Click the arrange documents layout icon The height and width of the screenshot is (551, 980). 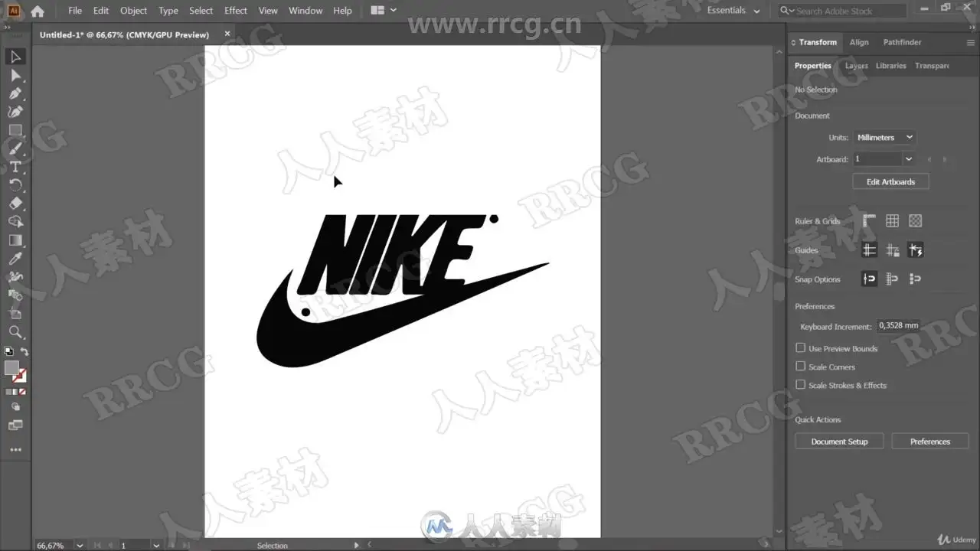click(x=377, y=10)
